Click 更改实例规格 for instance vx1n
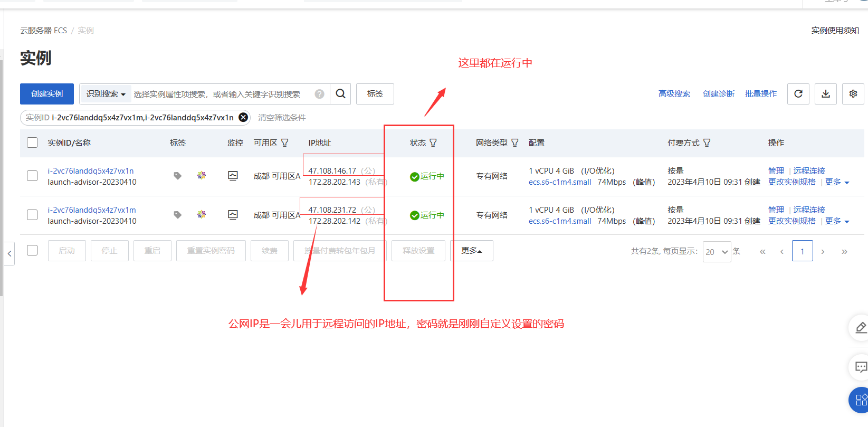 tap(792, 182)
